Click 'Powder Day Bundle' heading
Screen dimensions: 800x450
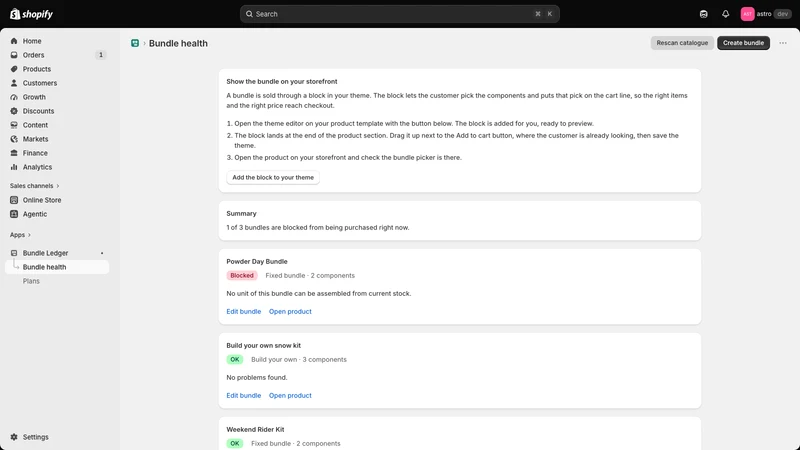point(257,261)
